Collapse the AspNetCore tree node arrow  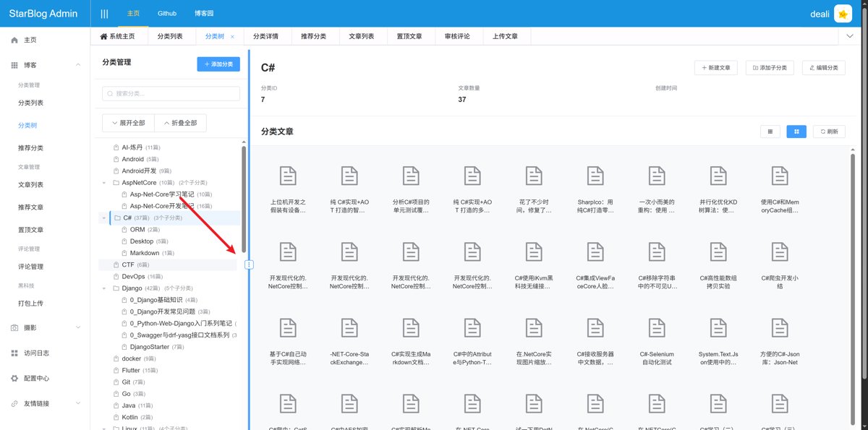pyautogui.click(x=105, y=183)
